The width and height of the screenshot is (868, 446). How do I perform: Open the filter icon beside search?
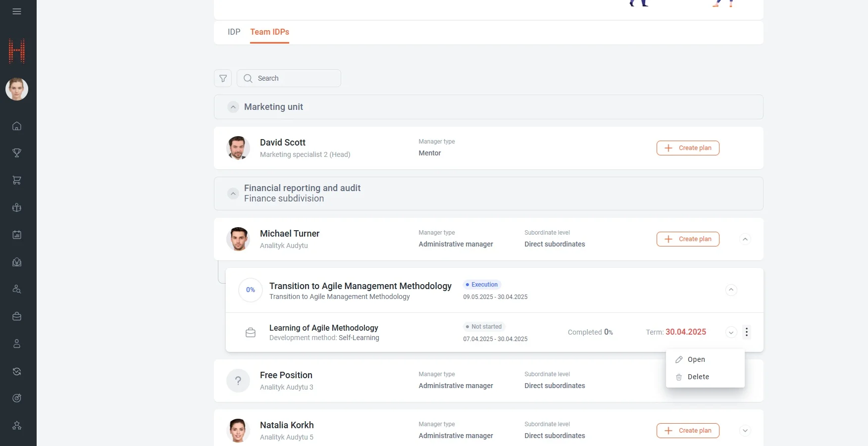[223, 78]
